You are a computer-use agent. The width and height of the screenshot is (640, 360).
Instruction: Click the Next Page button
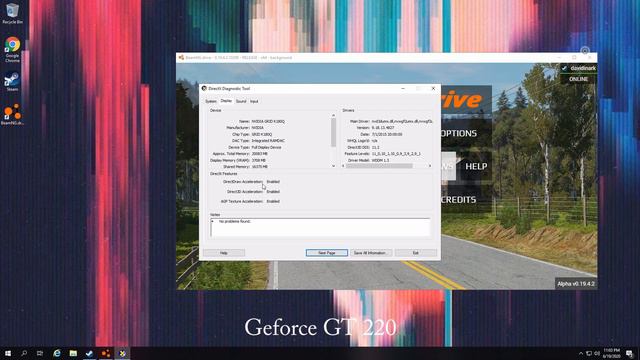[327, 253]
